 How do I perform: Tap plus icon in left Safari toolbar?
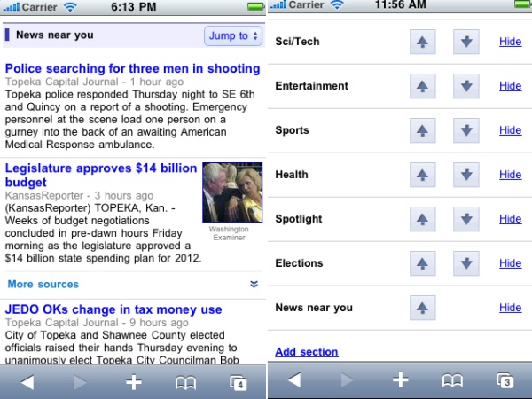coord(134,382)
